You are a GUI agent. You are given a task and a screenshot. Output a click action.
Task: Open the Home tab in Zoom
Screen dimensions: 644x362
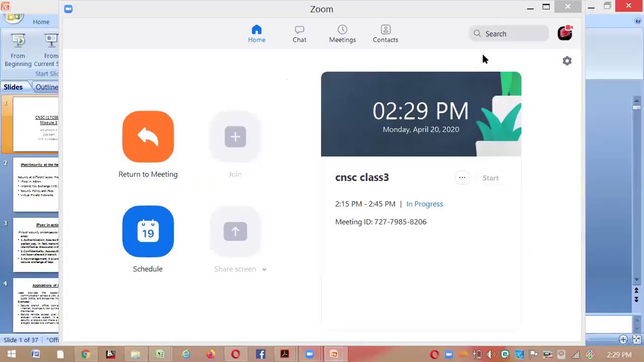pyautogui.click(x=257, y=34)
